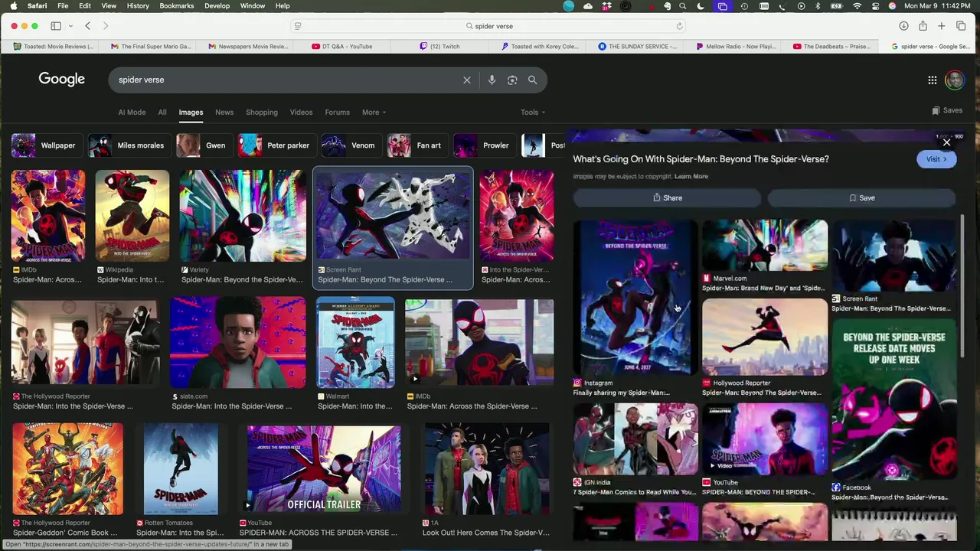Focus the Safari address bar
980x551 pixels.
(x=489, y=26)
